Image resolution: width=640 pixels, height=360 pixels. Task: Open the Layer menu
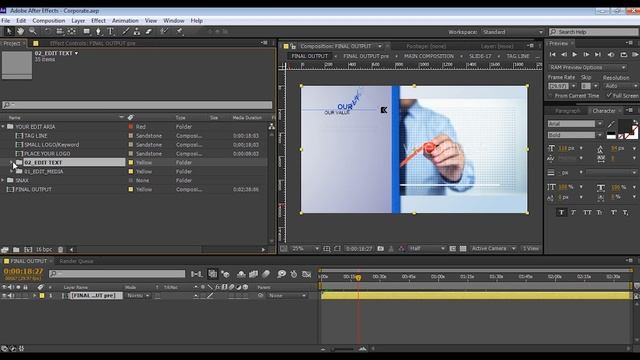coord(78,20)
